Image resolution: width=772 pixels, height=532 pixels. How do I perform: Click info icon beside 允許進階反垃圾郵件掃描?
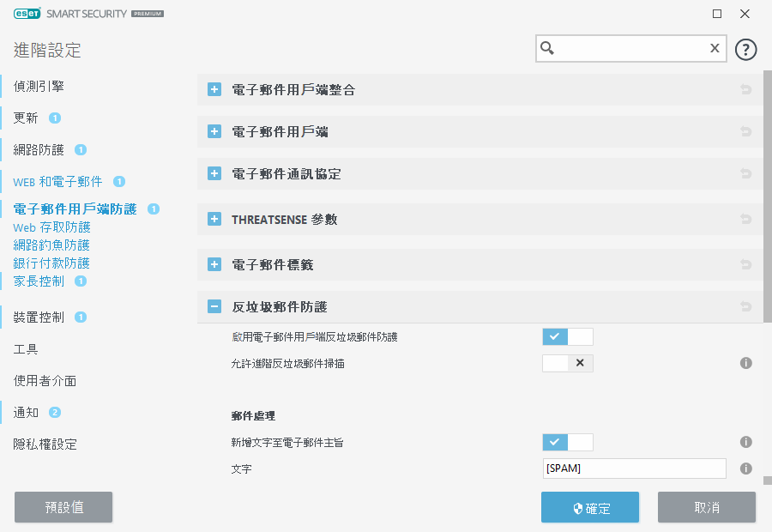745,363
